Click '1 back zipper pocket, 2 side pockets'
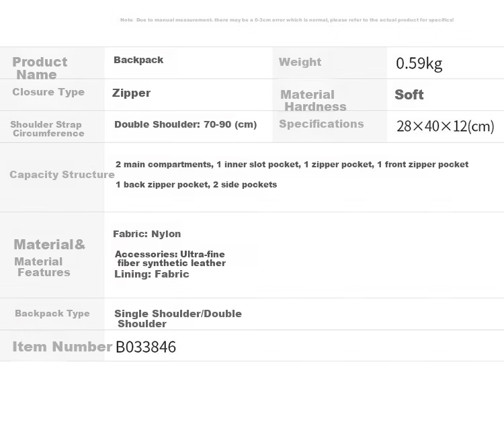The height and width of the screenshot is (422, 504). (x=196, y=185)
